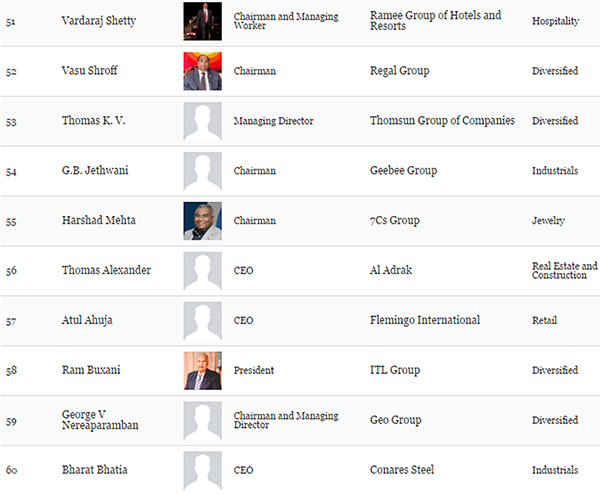Click Ram Buxani's profile photo

(202, 370)
